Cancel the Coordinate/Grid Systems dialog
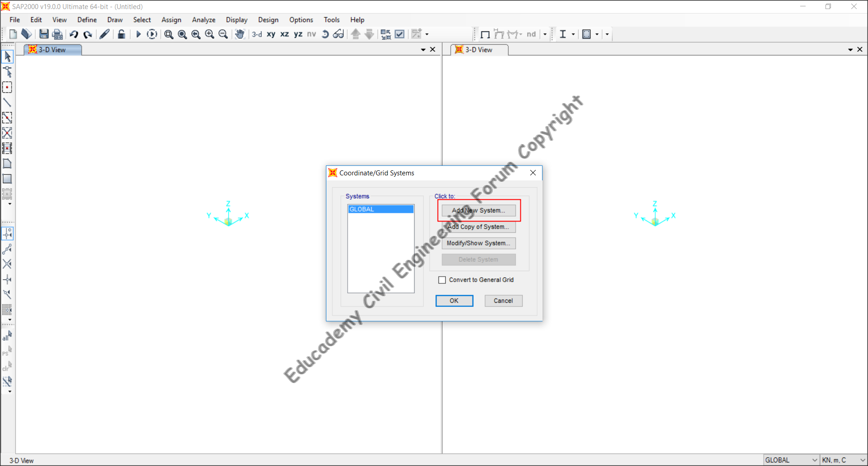 (503, 301)
